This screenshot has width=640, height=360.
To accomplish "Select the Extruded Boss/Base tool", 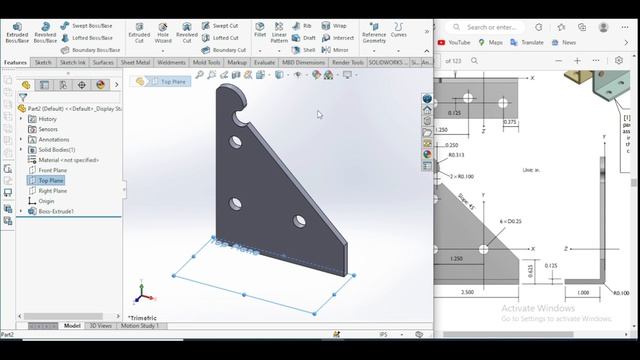I will pos(17,33).
